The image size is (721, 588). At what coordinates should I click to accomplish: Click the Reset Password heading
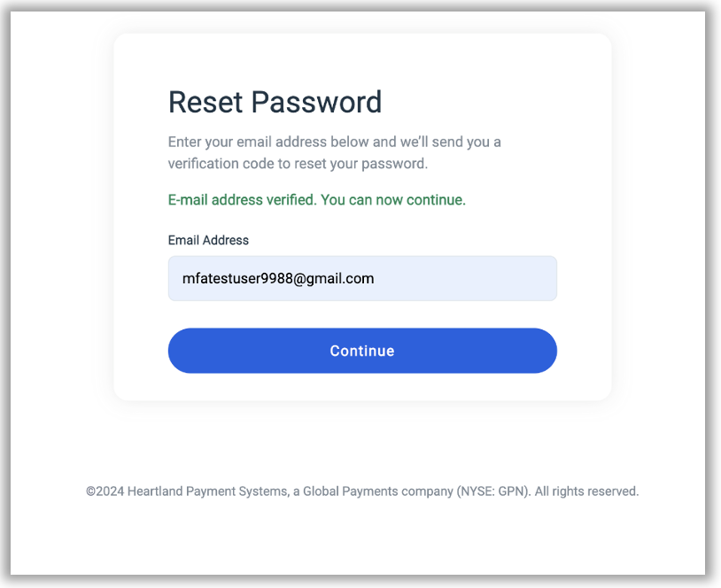click(x=275, y=103)
